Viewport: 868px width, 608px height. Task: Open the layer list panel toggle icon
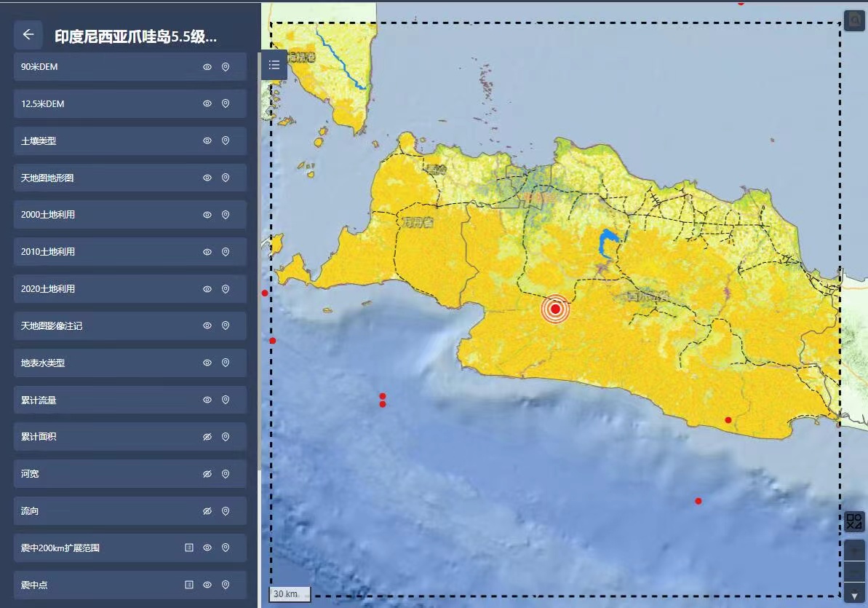(274, 65)
